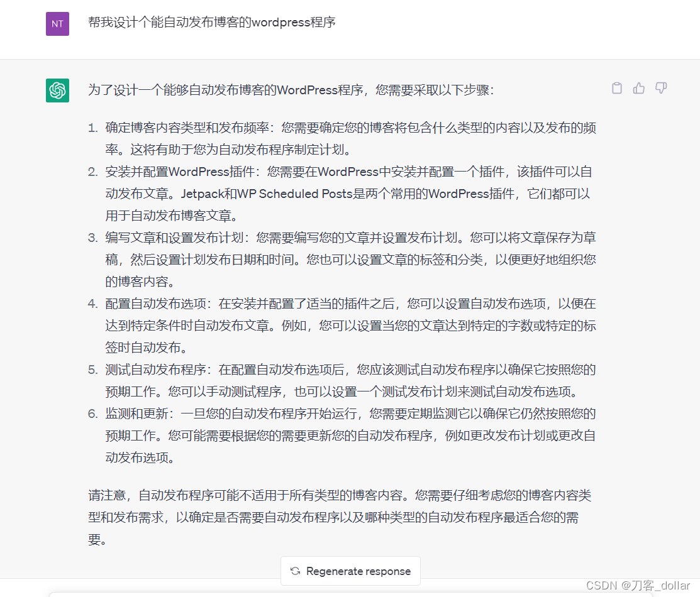The image size is (700, 597).
Task: Select list item 3 编写文章和设置发布计划
Action: [342, 260]
